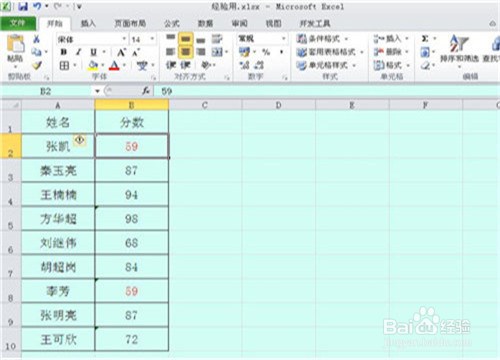Image resolution: width=500 pixels, height=360 pixels.
Task: Toggle merge and center cells
Action: [x=217, y=52]
